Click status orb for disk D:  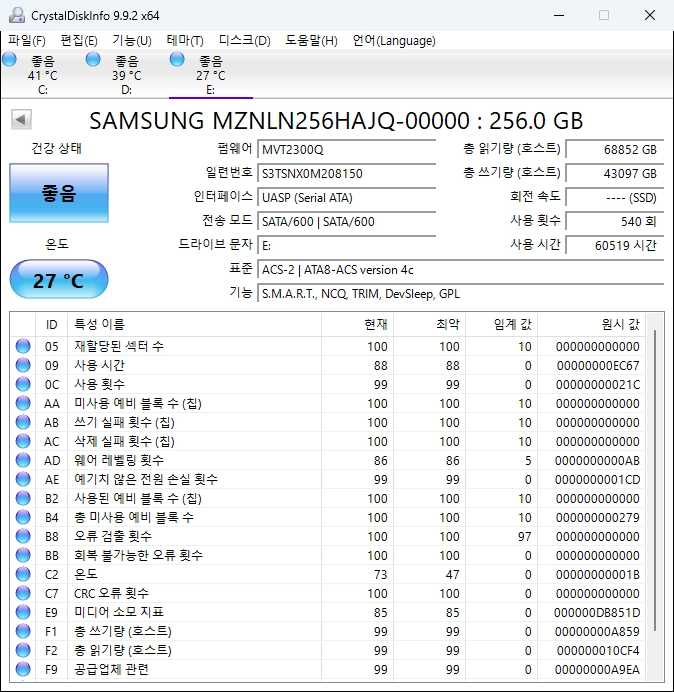tap(93, 59)
